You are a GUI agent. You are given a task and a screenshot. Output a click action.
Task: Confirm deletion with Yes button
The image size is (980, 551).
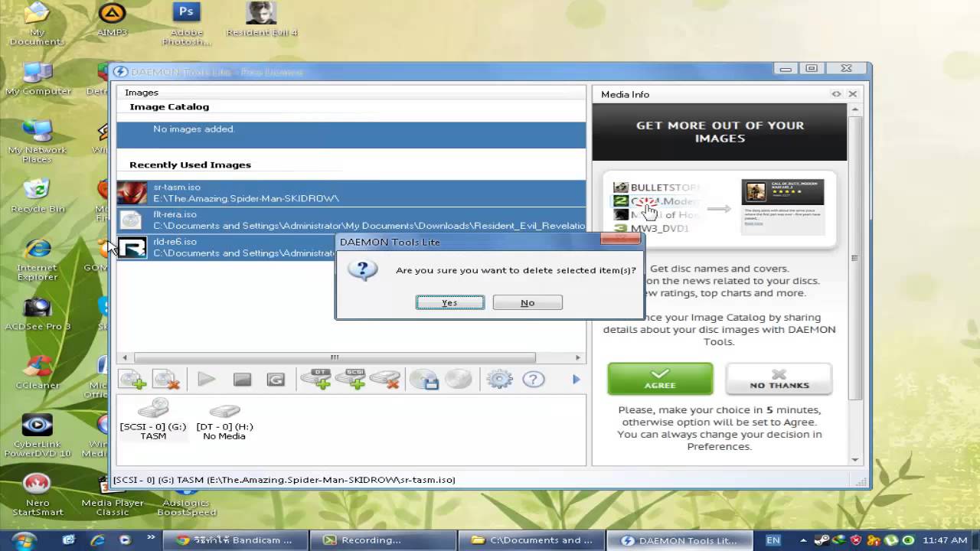point(450,303)
